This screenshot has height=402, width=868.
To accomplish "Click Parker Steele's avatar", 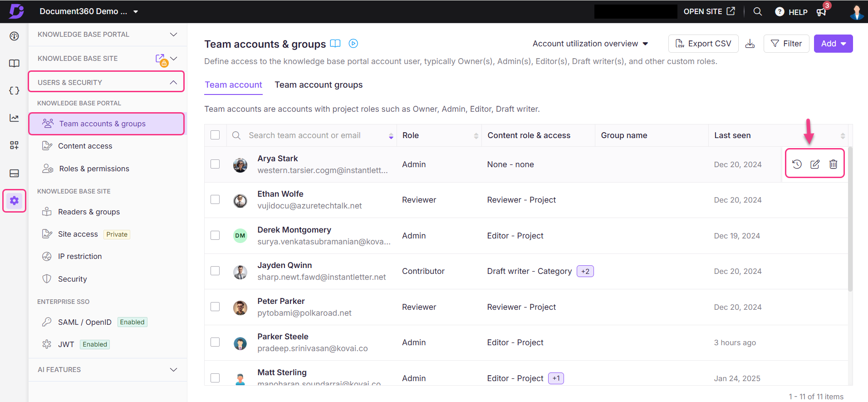I will coord(240,343).
